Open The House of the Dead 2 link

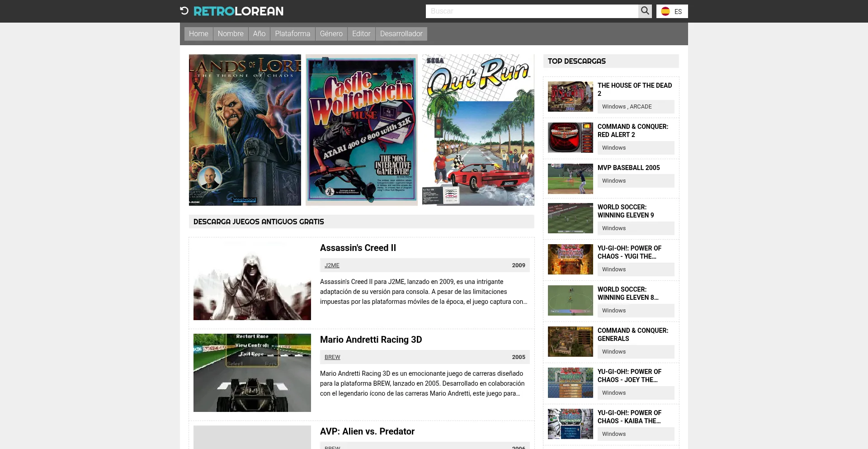point(635,90)
